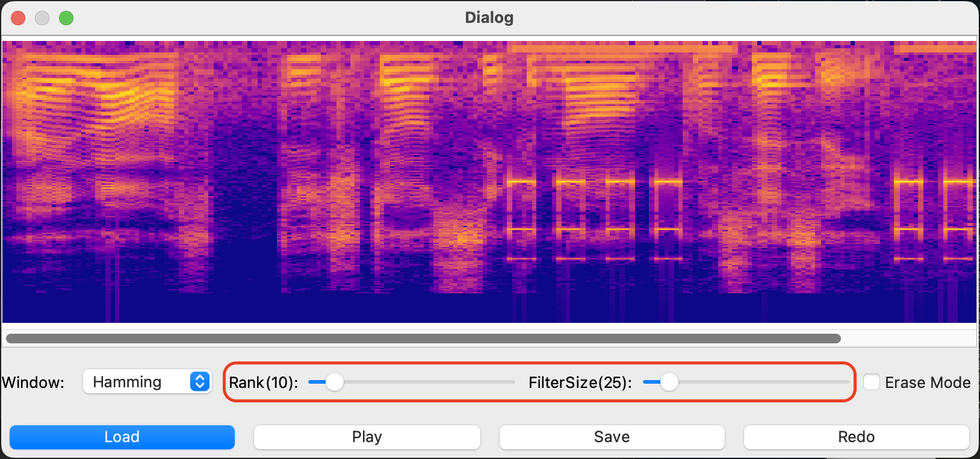Viewport: 980px width, 459px height.
Task: Click the green zoom window button
Action: 66,18
